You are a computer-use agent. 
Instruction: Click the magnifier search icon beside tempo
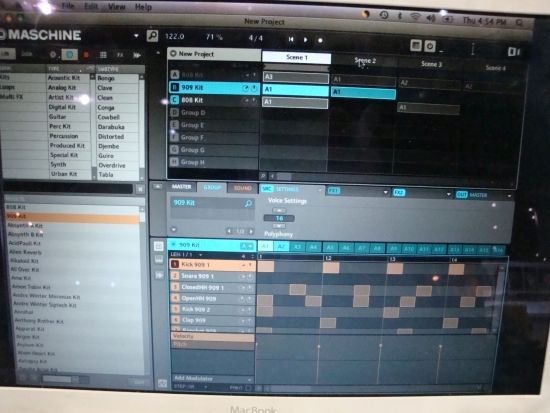tap(152, 36)
